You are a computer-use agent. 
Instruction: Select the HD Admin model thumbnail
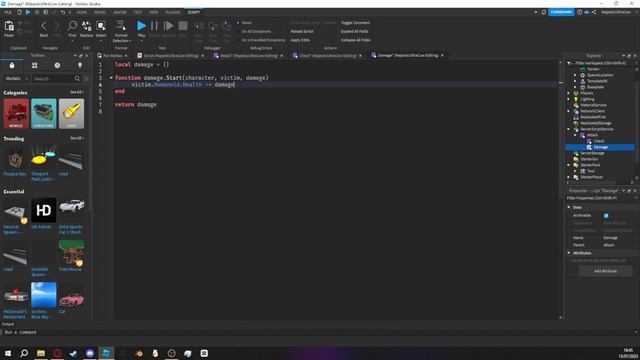(44, 210)
